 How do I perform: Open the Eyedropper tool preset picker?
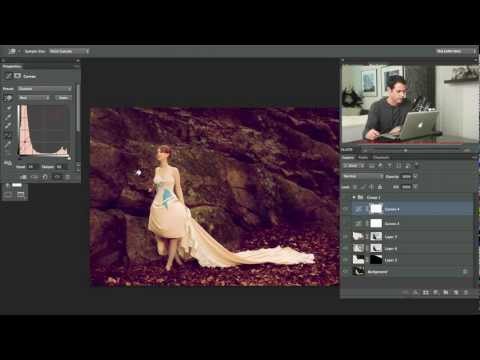click(x=13, y=51)
